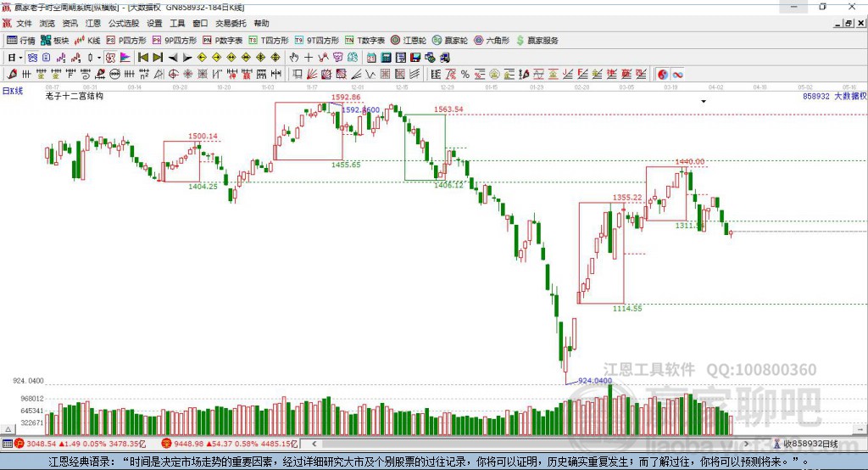Click the 1114.55 price label
The width and height of the screenshot is (868, 470).
pos(627,309)
